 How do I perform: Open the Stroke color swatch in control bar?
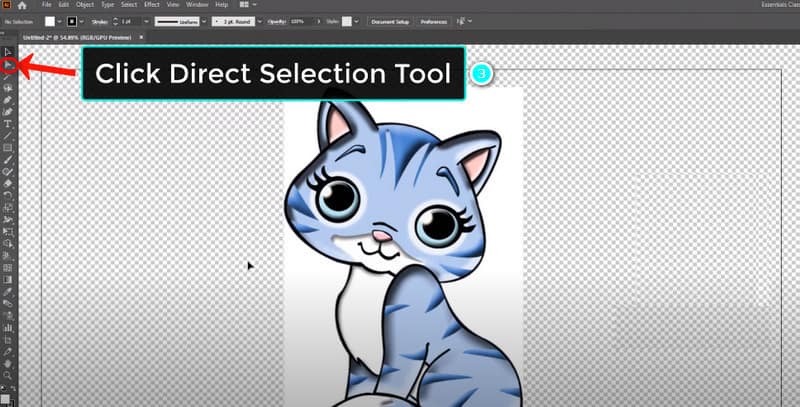[x=72, y=21]
